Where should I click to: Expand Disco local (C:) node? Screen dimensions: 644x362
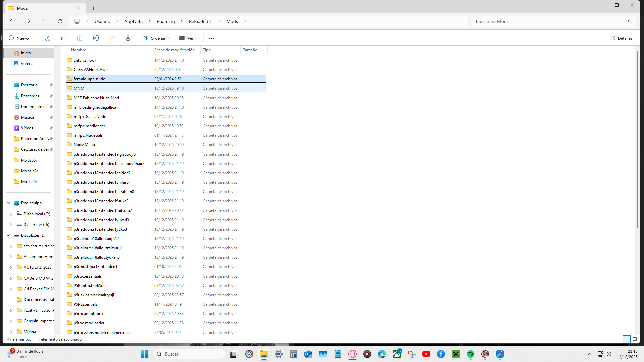pyautogui.click(x=11, y=214)
